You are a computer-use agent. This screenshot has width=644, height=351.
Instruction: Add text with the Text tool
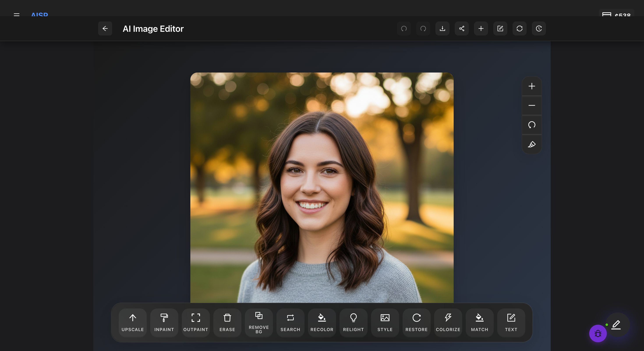pos(511,323)
